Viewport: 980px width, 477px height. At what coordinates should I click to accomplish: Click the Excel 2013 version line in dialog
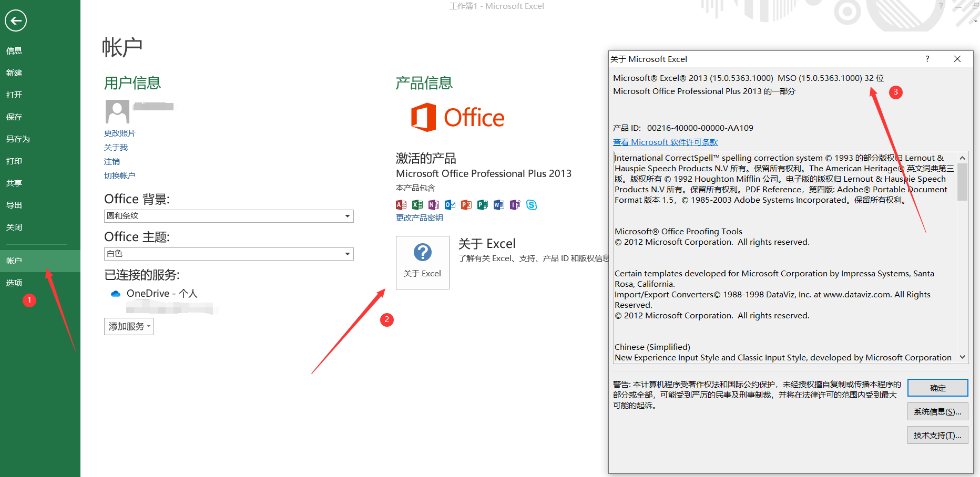click(x=748, y=78)
